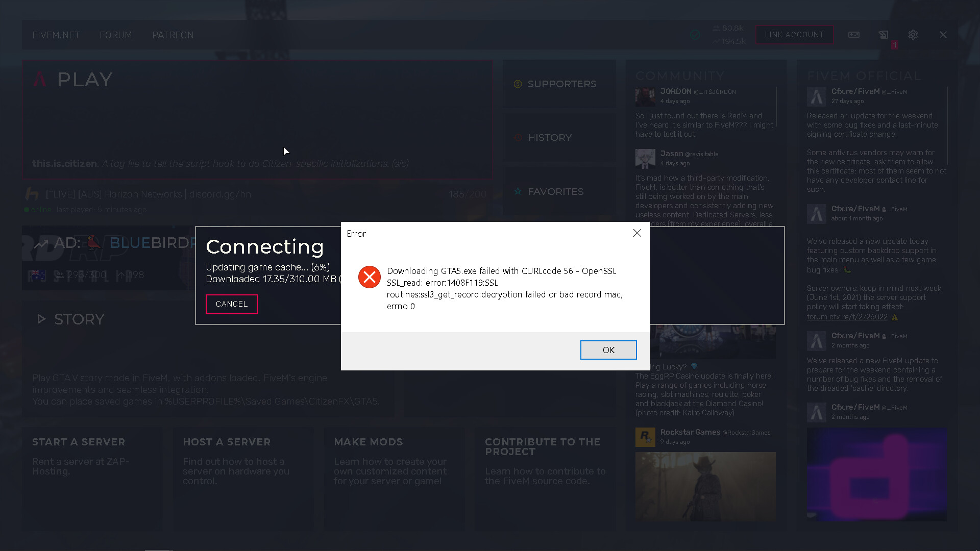Close the Error dialog with X
The width and height of the screenshot is (980, 551).
pyautogui.click(x=637, y=233)
